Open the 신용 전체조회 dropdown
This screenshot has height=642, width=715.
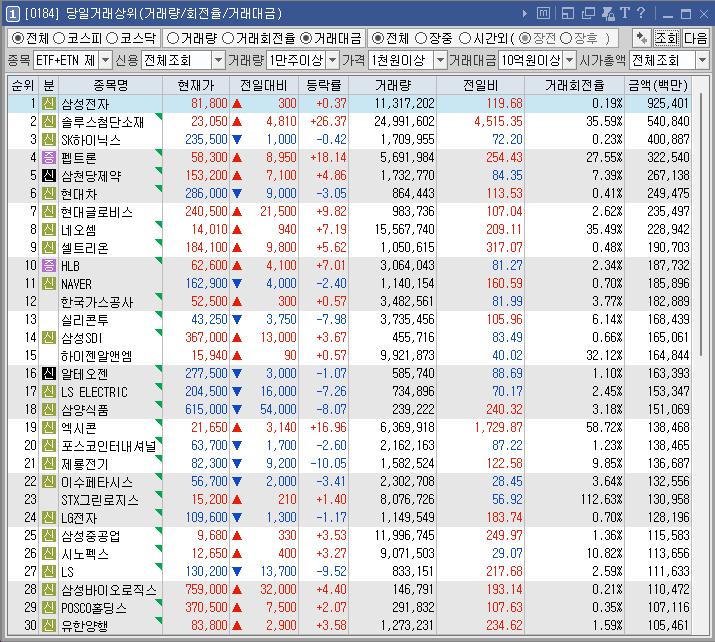click(219, 60)
